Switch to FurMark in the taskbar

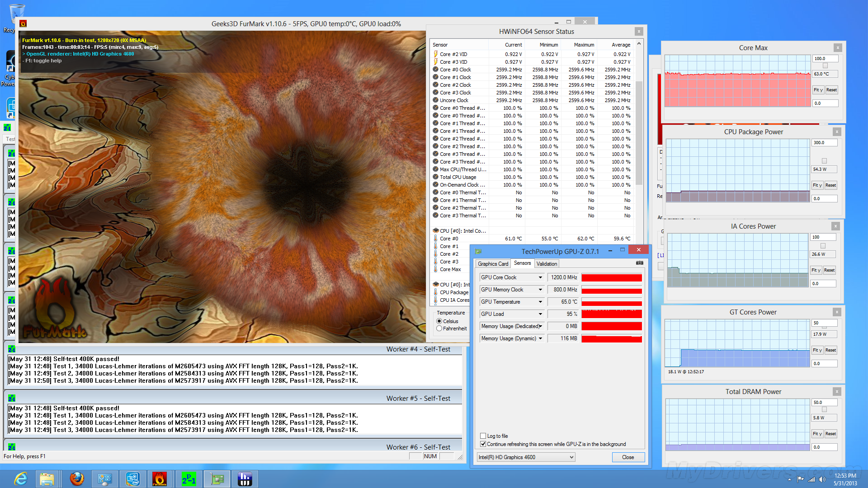[x=160, y=479]
